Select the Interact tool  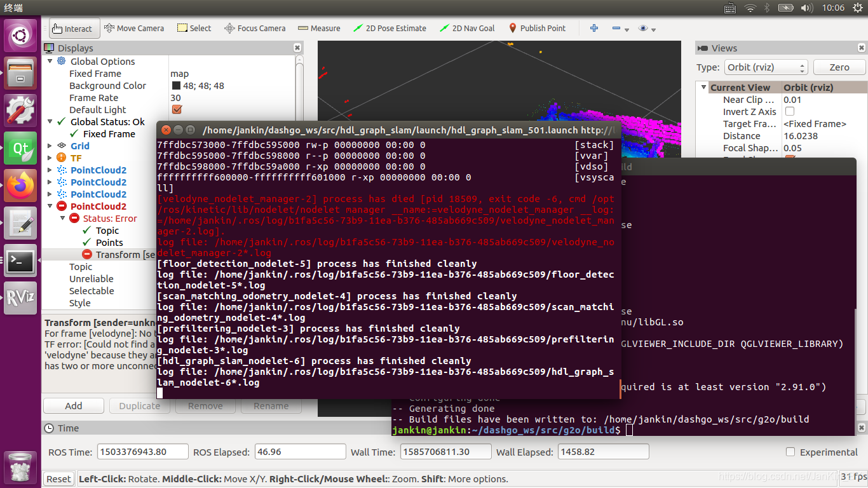tap(74, 28)
